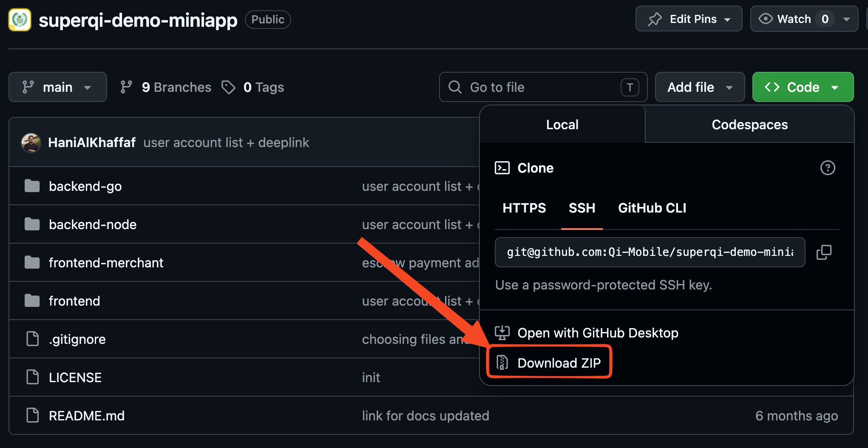Click the Public visibility badge
The width and height of the screenshot is (868, 448).
268,20
